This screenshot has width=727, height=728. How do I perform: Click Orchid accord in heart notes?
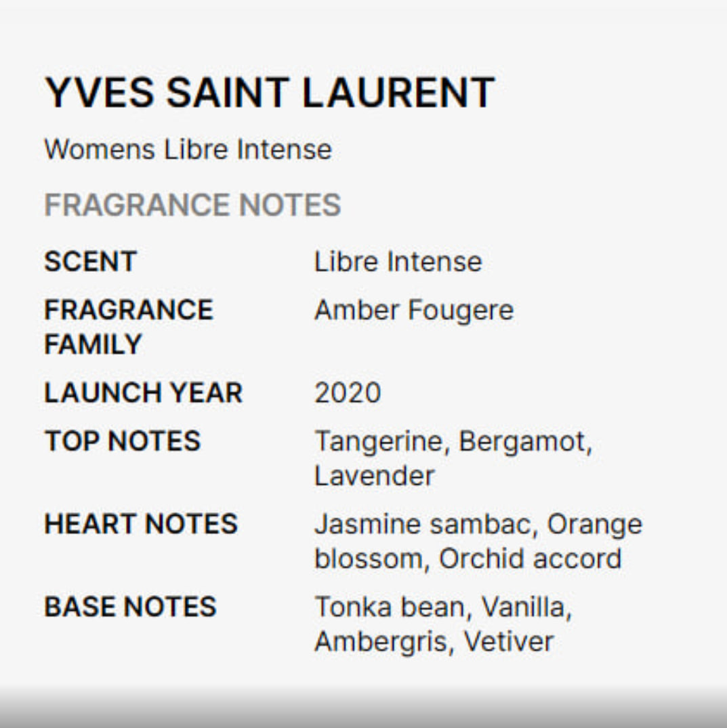coord(530,559)
